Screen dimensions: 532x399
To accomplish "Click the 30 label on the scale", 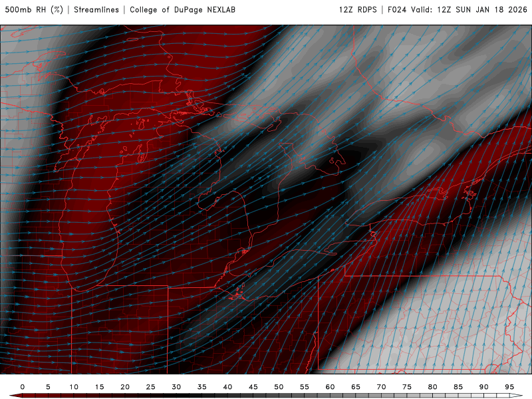I will pyautogui.click(x=176, y=387).
